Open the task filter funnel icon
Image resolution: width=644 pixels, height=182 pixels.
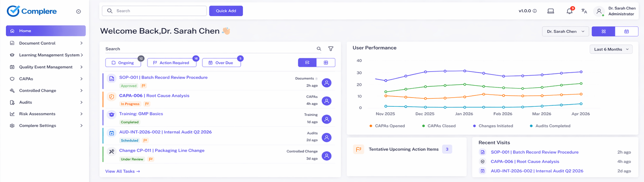pyautogui.click(x=331, y=49)
